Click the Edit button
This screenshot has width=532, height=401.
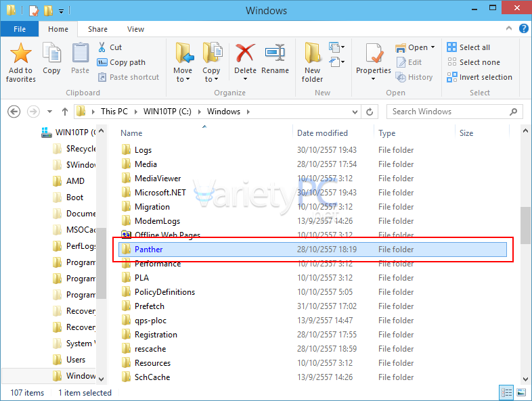tap(409, 62)
